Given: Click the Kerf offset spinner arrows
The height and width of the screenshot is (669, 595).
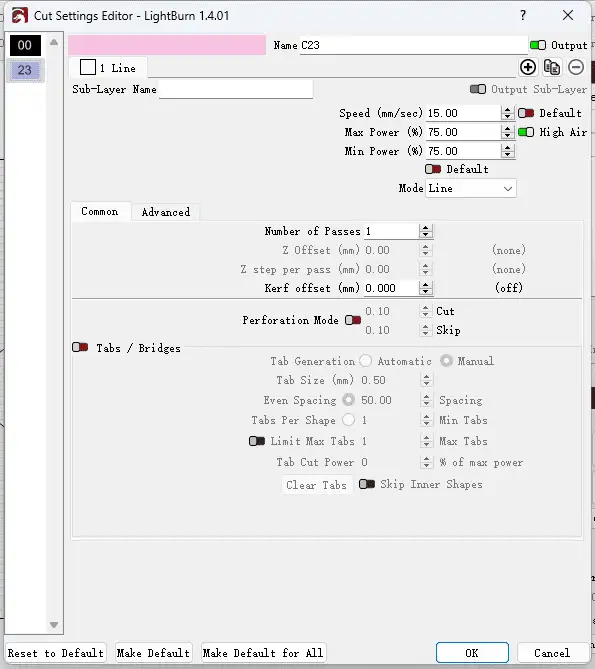Looking at the screenshot, I should coord(425,288).
